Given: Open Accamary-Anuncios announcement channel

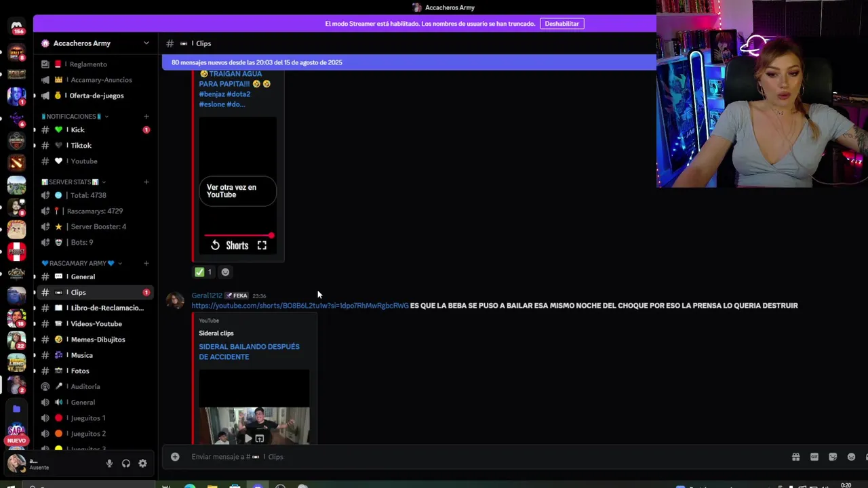Looking at the screenshot, I should [x=96, y=80].
